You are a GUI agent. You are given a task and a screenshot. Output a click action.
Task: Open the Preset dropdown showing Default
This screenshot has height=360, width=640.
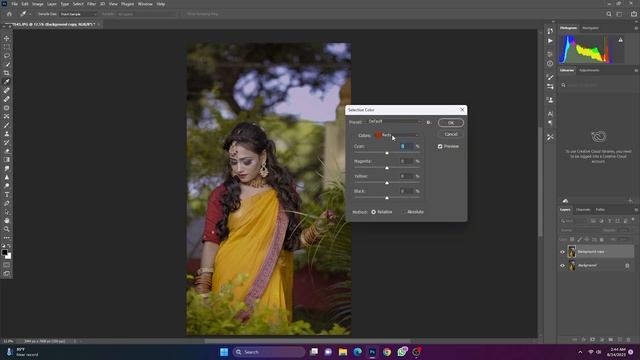394,122
